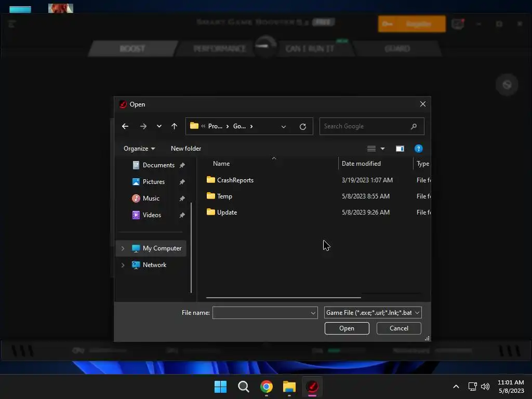This screenshot has height=399, width=532.
Task: Expand the Network tree node
Action: click(x=123, y=265)
